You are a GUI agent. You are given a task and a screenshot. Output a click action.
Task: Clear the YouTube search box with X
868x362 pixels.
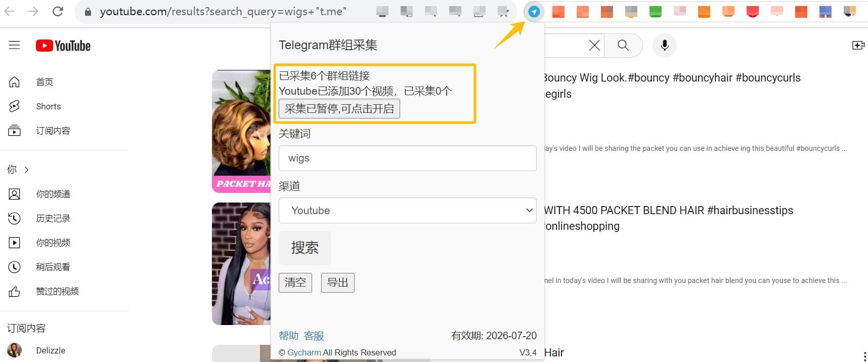pos(594,46)
